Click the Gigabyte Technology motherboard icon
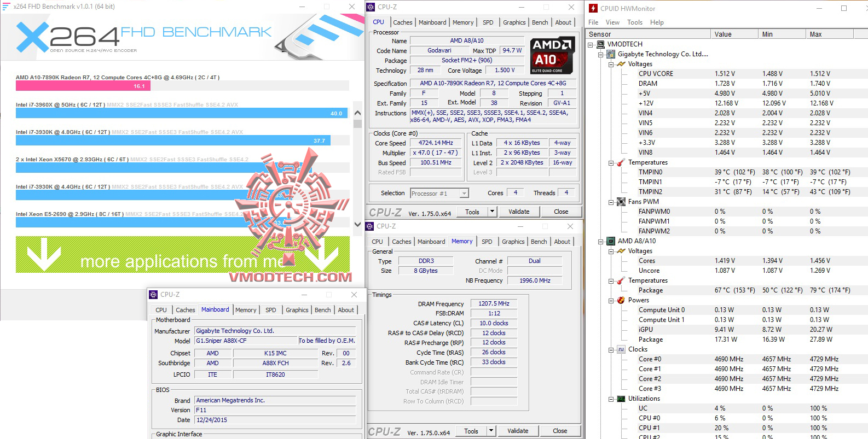 pos(611,54)
